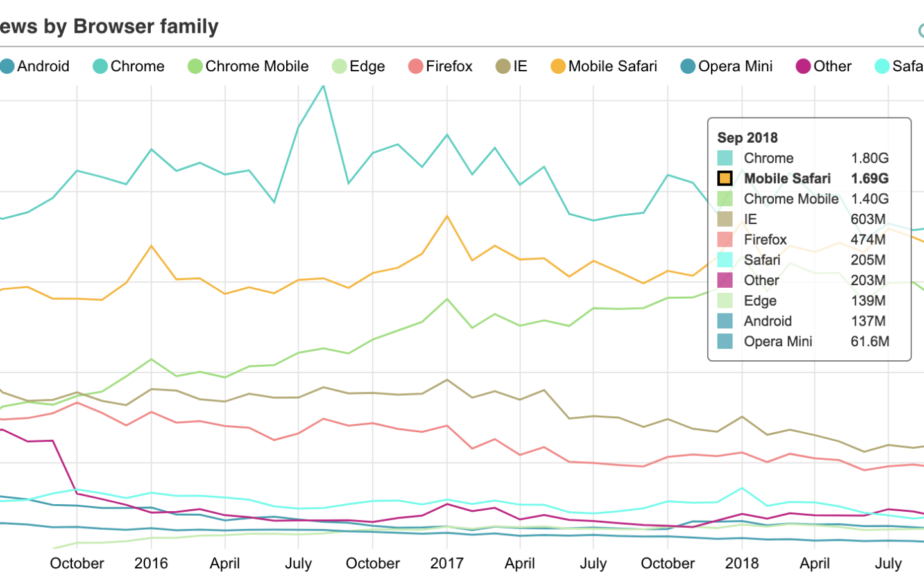Click the Android legend dot
Image resolution: width=924 pixels, height=578 pixels.
point(7,66)
